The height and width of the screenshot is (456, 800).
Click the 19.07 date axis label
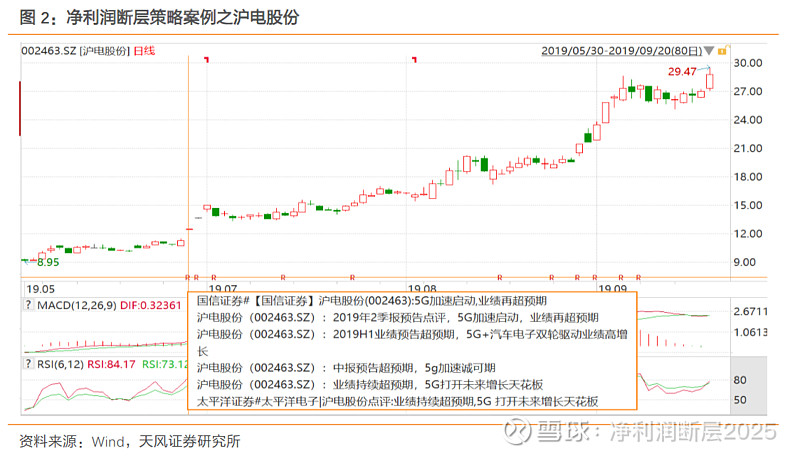click(x=223, y=288)
